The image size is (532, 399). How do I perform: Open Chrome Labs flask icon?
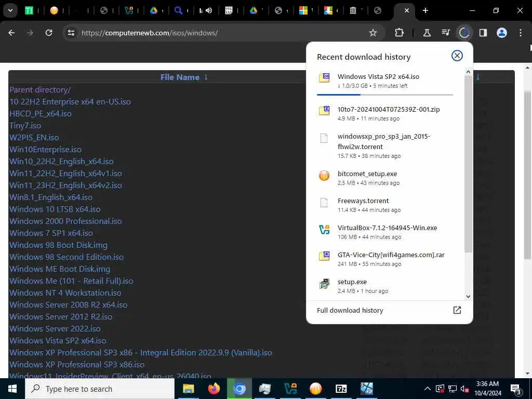click(x=427, y=33)
